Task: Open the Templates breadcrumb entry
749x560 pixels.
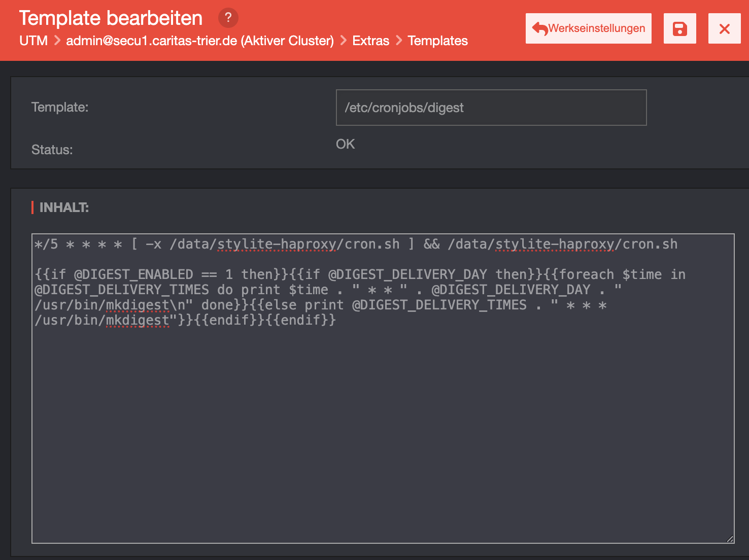Action: click(x=437, y=41)
